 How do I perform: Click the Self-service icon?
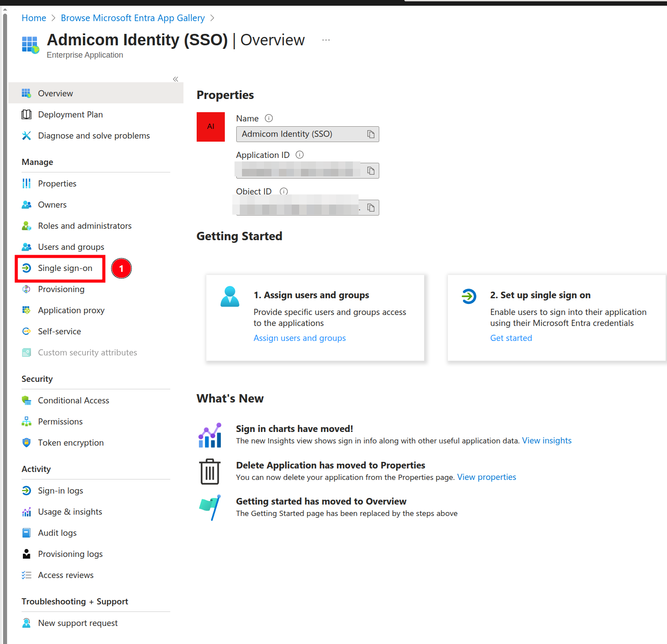coord(26,331)
